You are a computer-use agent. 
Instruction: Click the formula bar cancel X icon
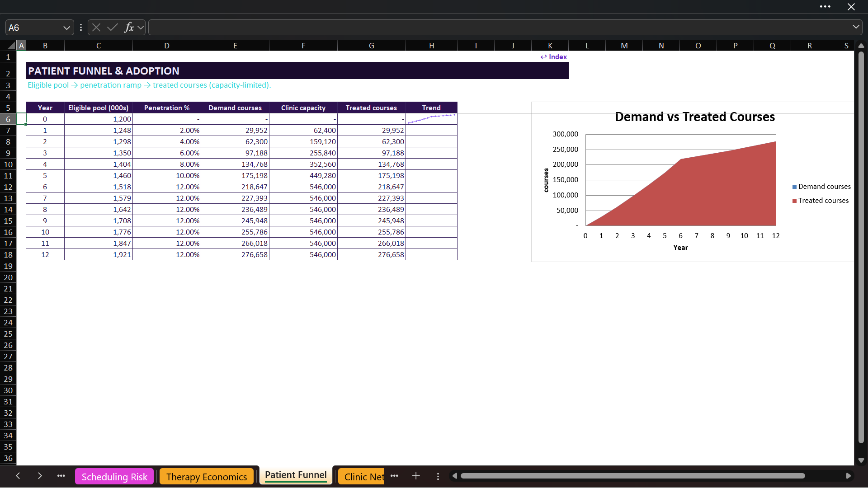tap(96, 28)
